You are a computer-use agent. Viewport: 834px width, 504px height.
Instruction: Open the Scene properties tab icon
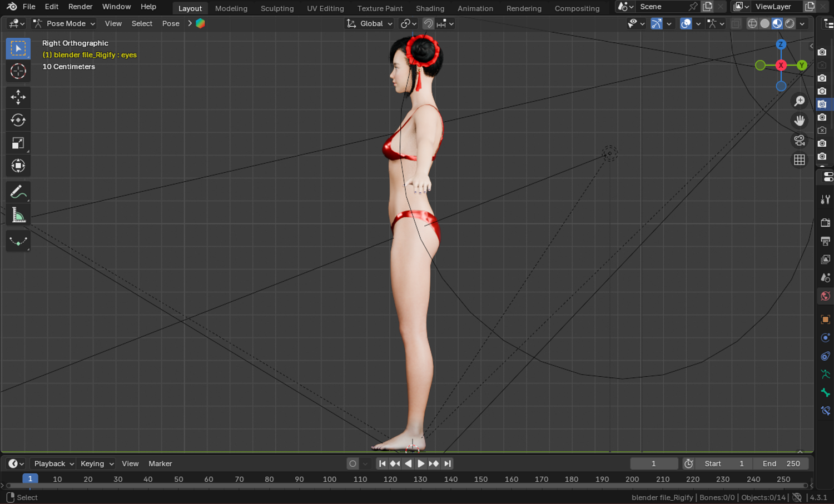(x=825, y=278)
